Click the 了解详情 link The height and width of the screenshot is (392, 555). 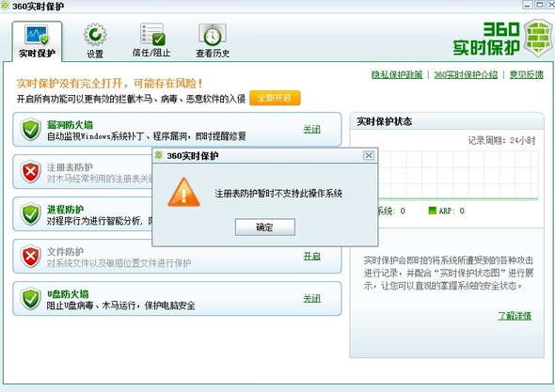tap(515, 316)
